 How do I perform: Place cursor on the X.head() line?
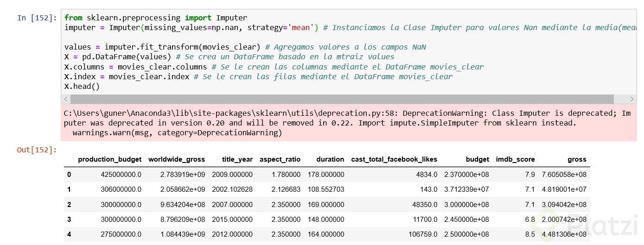(x=82, y=86)
